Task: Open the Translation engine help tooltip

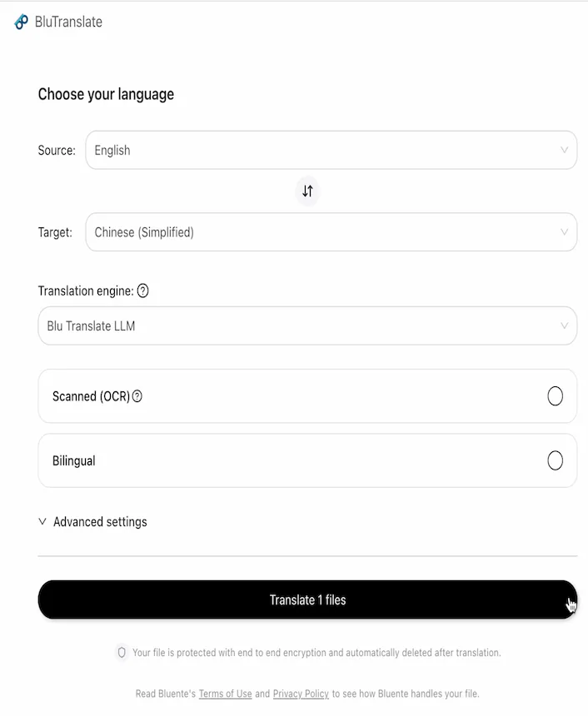Action: click(142, 291)
